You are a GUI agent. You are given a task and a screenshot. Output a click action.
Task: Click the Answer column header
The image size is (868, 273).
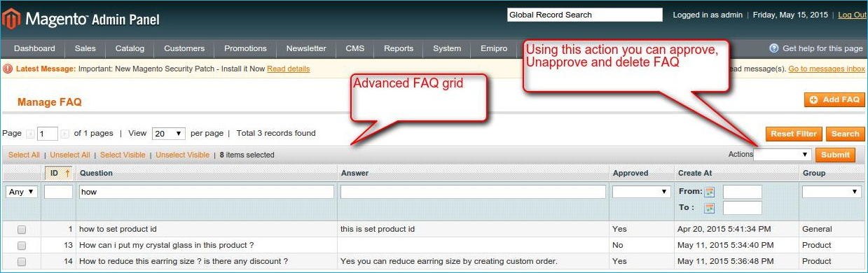(354, 173)
